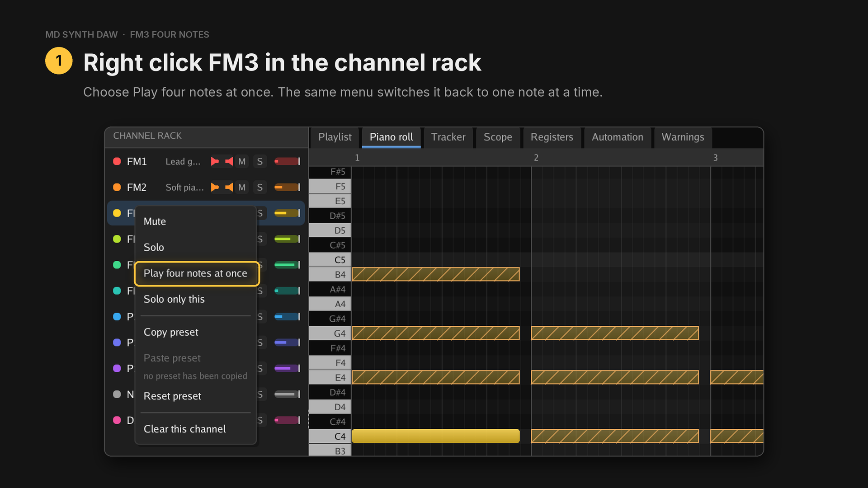
Task: Select the Piano roll tab
Action: [392, 137]
